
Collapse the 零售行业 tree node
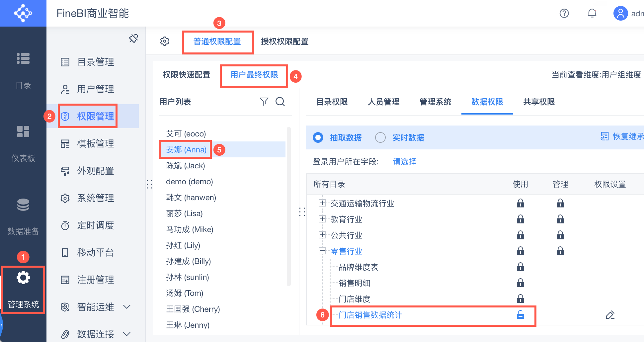[x=322, y=251]
